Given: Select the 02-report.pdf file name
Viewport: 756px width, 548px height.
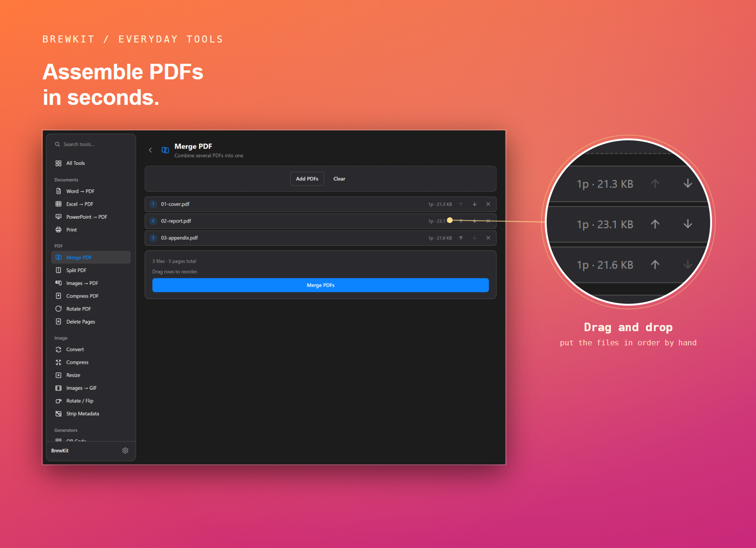Looking at the screenshot, I should [176, 221].
